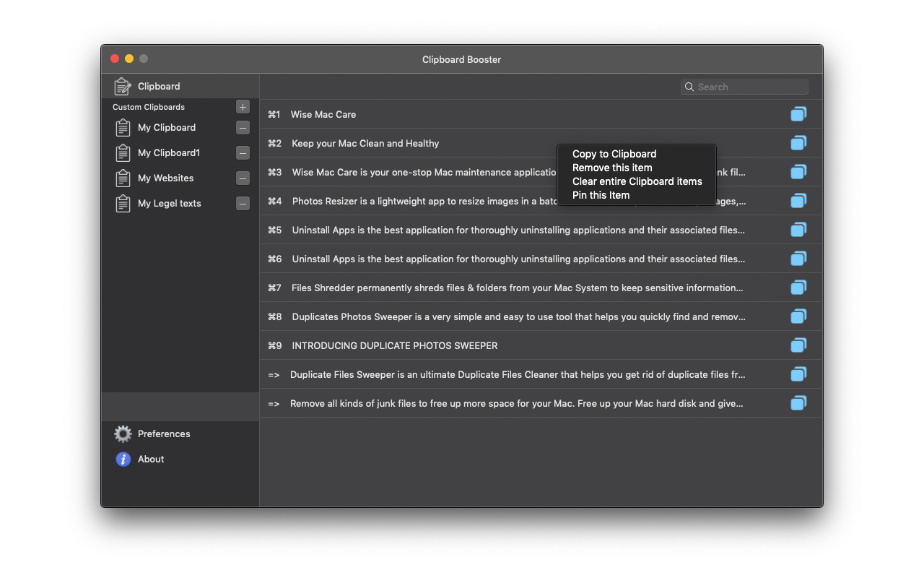Select the Duplicates Photos Sweeper entry text
924x578 pixels.
[x=518, y=316]
